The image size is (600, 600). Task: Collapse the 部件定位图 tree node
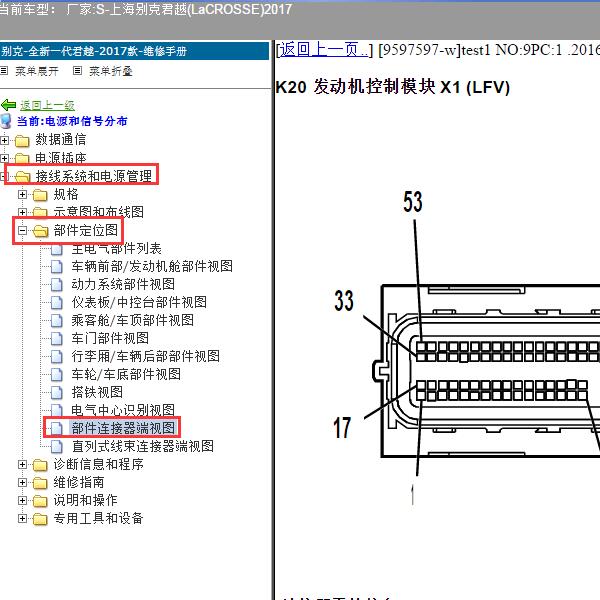point(22,230)
